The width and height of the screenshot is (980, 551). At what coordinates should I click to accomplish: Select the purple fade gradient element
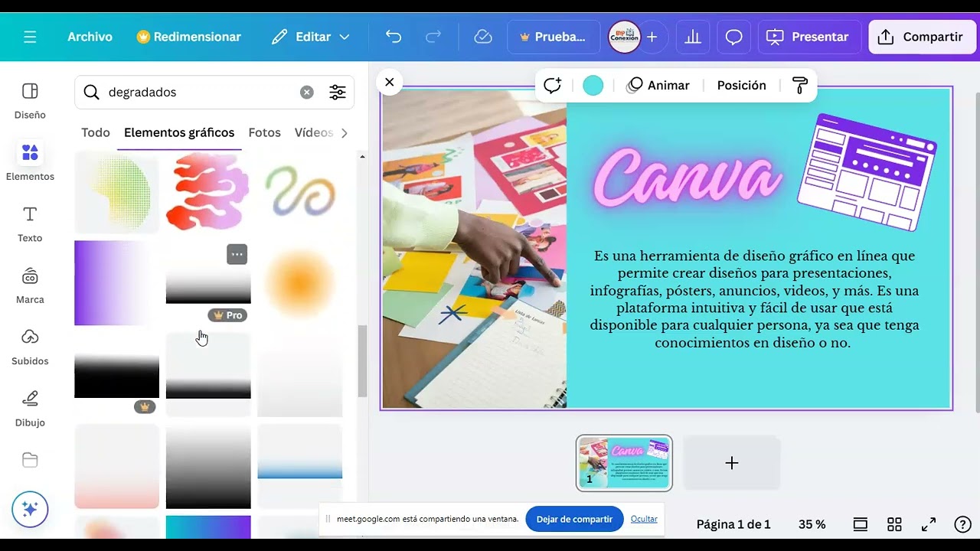pos(116,283)
